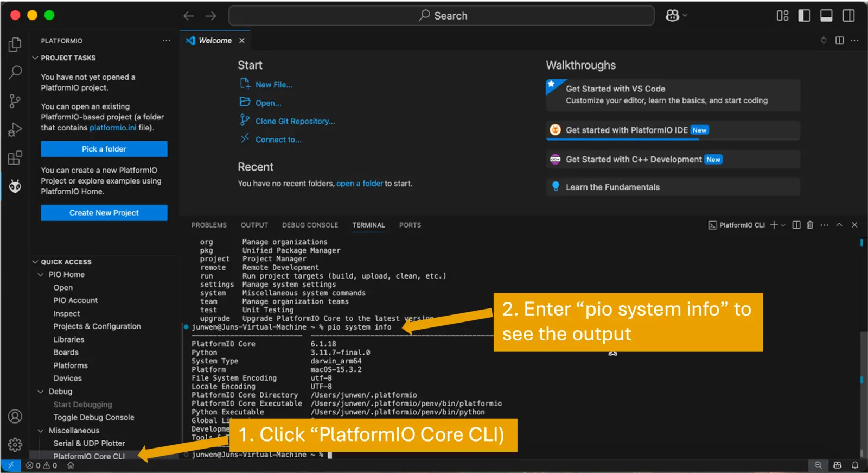Add a new terminal with plus icon
Screen dimensions: 868x473
774,225
